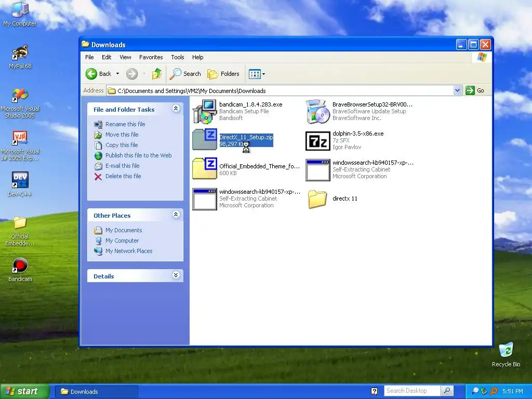This screenshot has height=399, width=532.
Task: Click the Go button
Action: coord(475,90)
